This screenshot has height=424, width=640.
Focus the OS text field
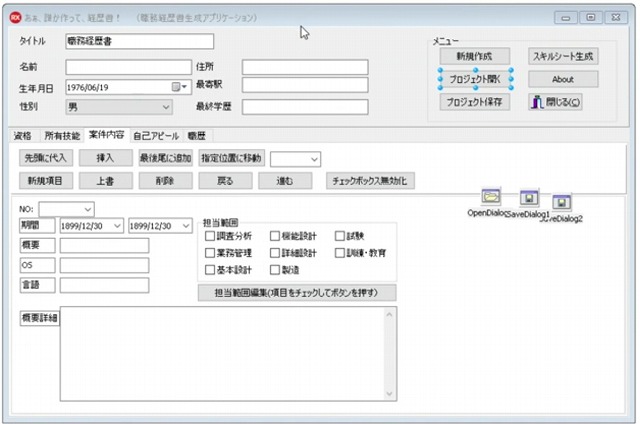[104, 265]
